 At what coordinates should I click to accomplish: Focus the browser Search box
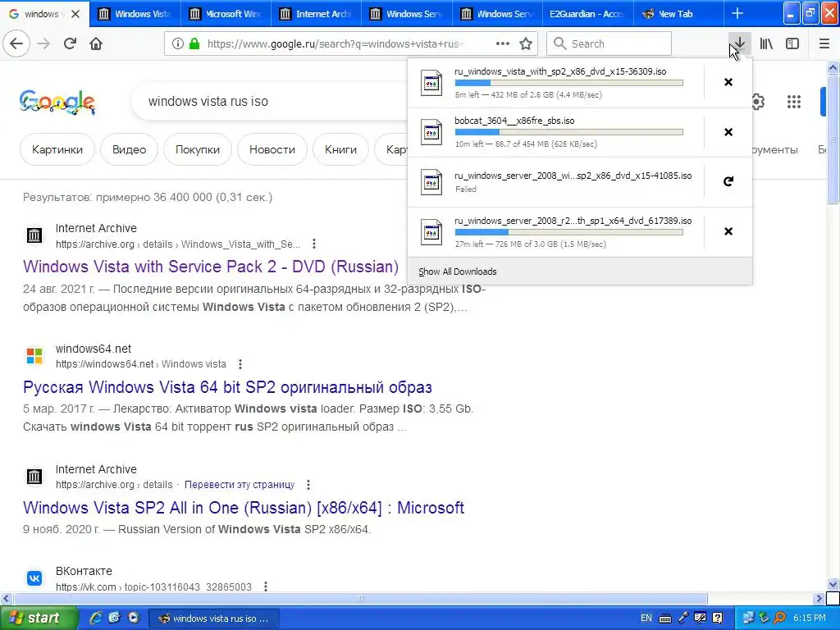point(609,43)
